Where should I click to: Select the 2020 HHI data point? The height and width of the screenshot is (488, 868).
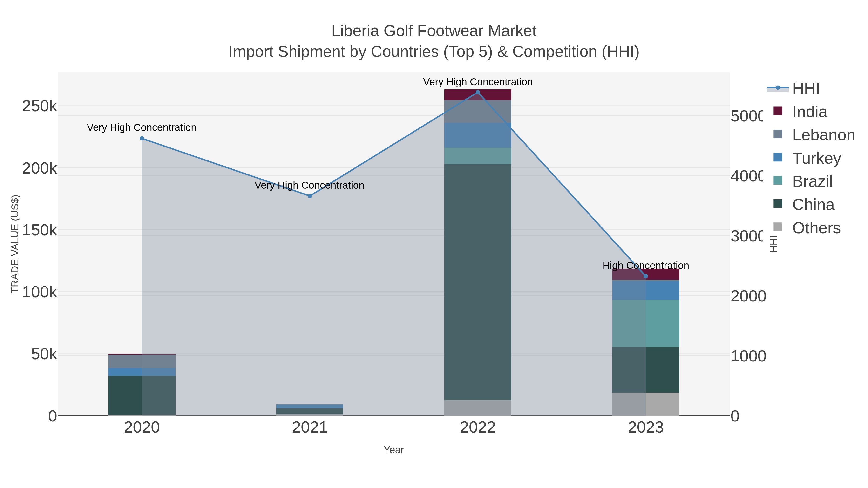pyautogui.click(x=142, y=138)
